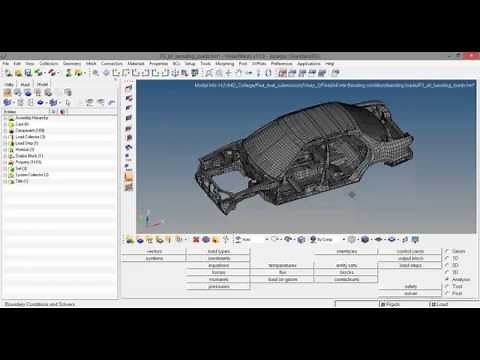Select the Title (1) tree row

point(60,181)
